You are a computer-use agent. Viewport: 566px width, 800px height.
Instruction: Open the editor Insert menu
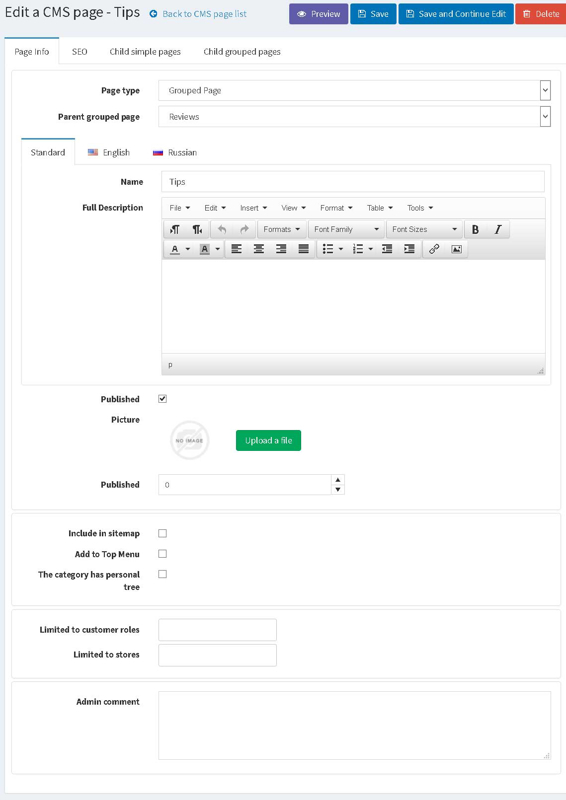pos(253,208)
